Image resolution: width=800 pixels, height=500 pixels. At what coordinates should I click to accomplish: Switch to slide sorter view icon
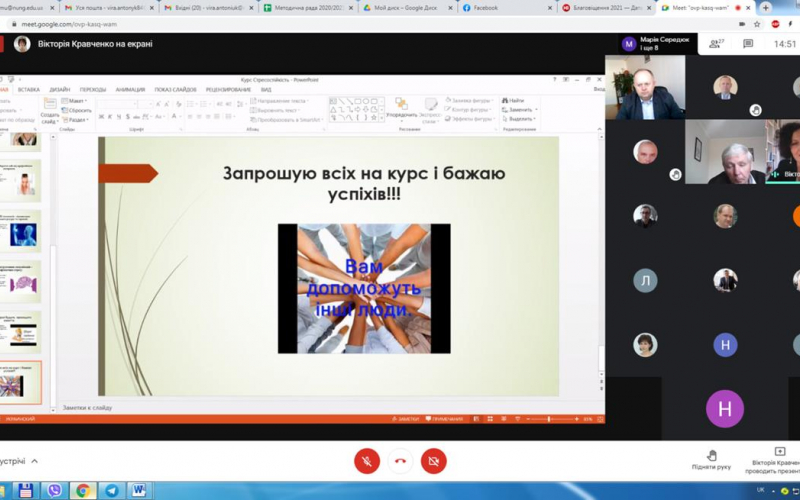click(x=490, y=419)
